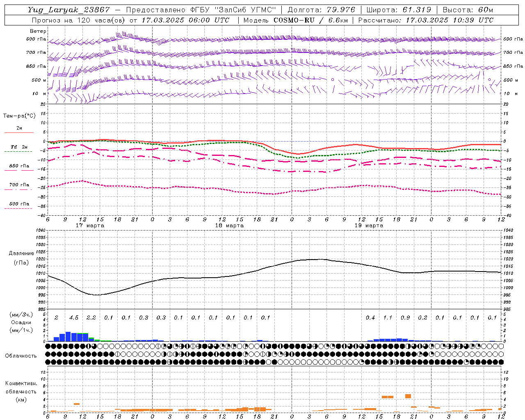Click the Облачность panel label
This screenshot has height=420, width=525.
coord(21,356)
